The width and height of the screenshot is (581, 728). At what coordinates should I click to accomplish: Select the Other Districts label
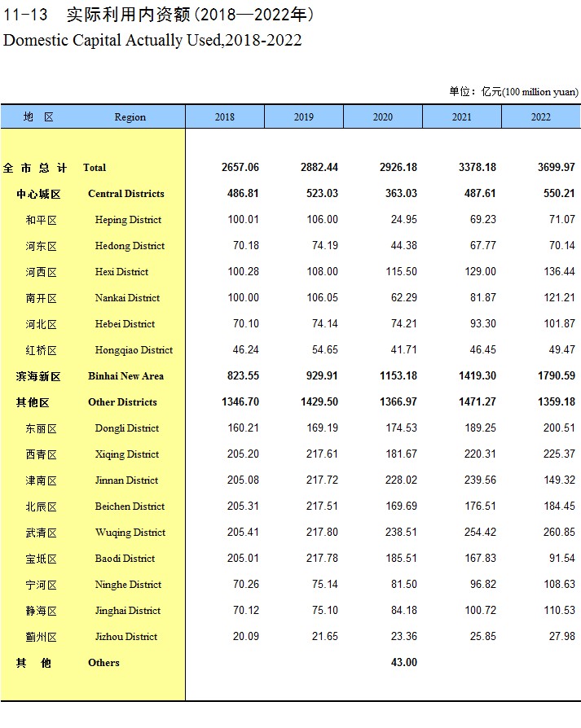(122, 402)
